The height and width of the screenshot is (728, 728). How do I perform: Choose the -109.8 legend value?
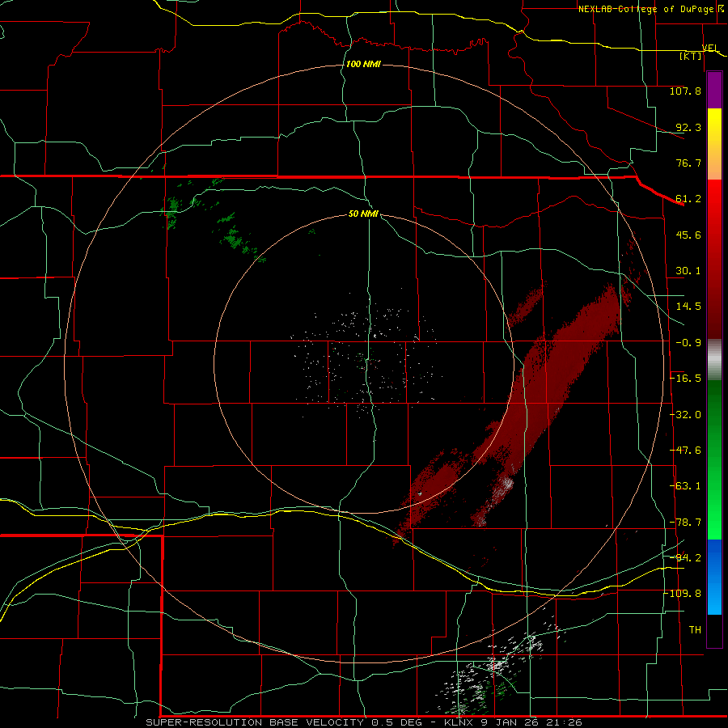pyautogui.click(x=683, y=594)
